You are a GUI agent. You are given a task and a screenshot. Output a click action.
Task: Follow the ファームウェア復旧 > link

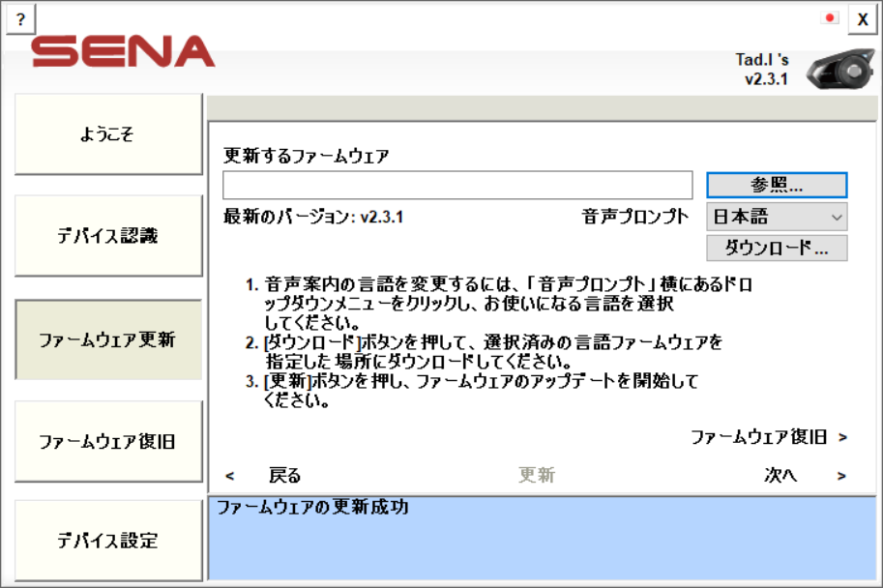click(769, 437)
